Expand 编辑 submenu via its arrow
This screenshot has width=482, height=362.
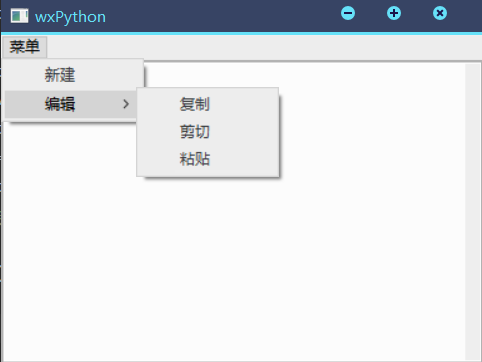click(126, 104)
